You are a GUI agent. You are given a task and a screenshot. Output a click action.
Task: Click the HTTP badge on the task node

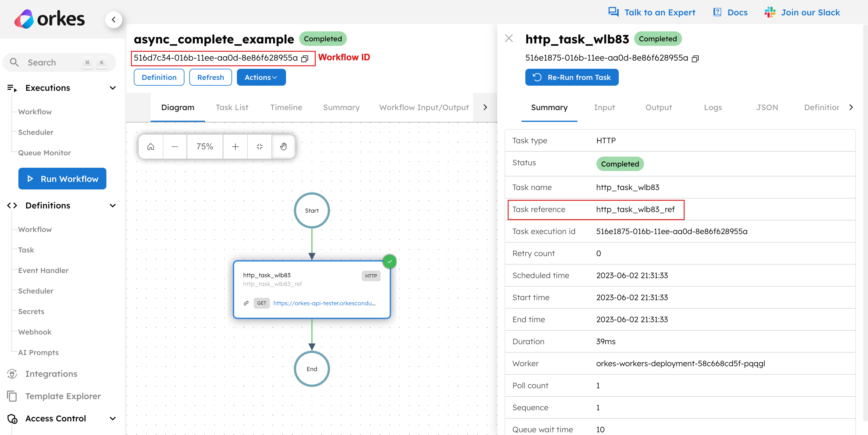click(371, 276)
